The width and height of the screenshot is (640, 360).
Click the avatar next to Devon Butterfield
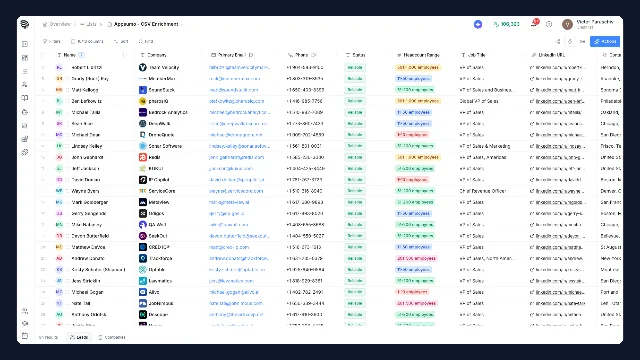coord(59,236)
